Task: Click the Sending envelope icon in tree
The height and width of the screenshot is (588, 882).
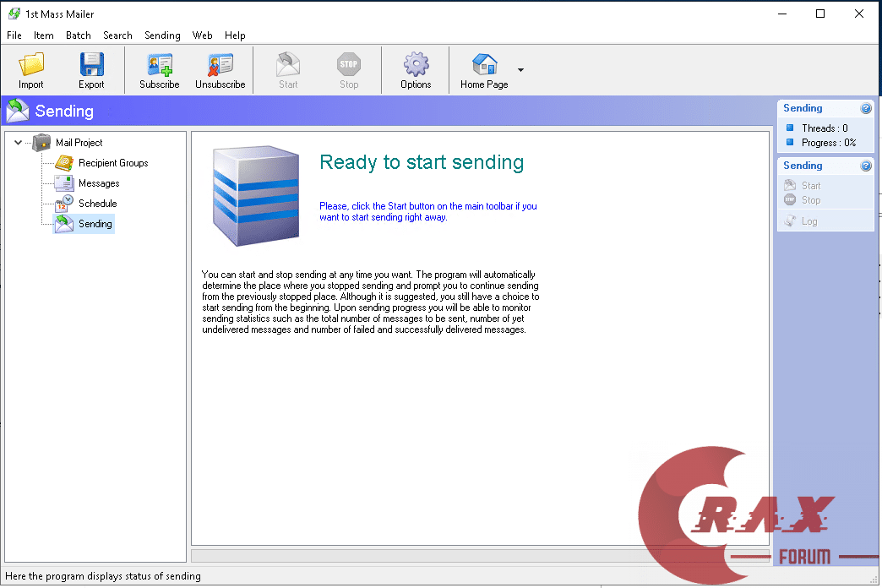Action: pos(64,224)
